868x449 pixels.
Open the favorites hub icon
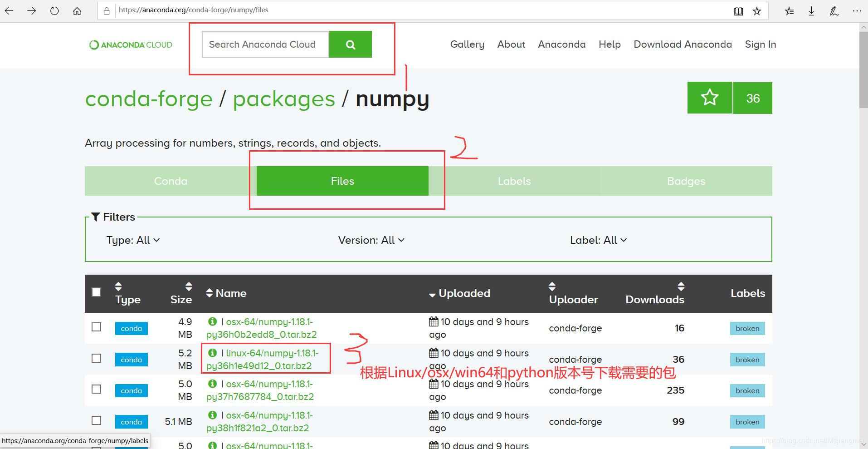click(x=790, y=11)
